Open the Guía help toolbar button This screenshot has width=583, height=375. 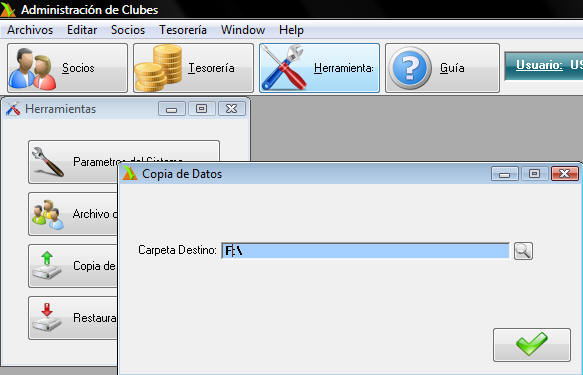tap(442, 68)
